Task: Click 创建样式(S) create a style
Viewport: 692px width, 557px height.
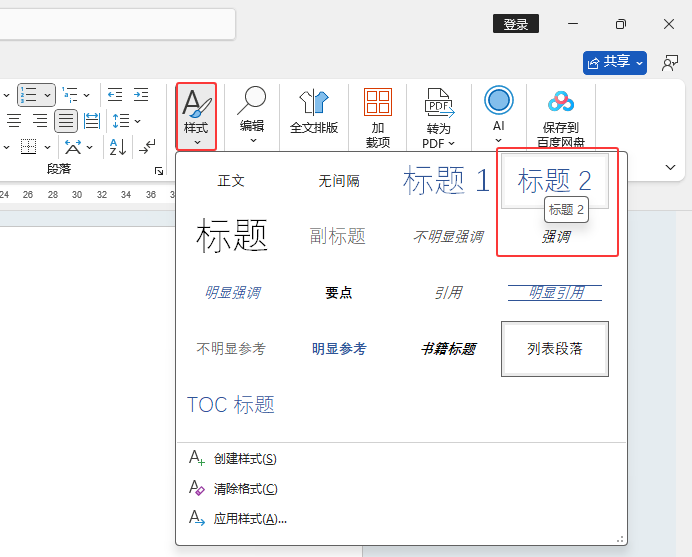Action: (401, 459)
